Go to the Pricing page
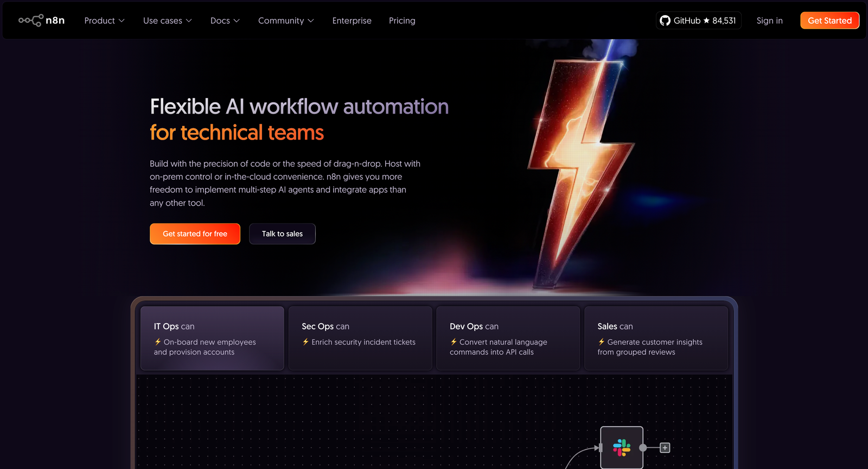 [402, 21]
